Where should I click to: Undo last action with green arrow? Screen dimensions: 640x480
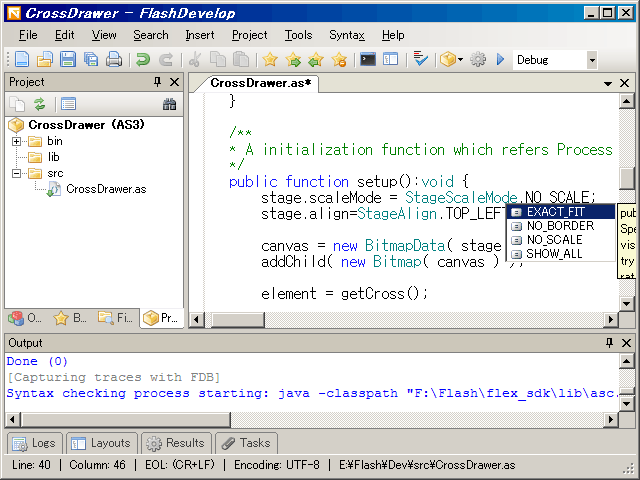(x=142, y=60)
